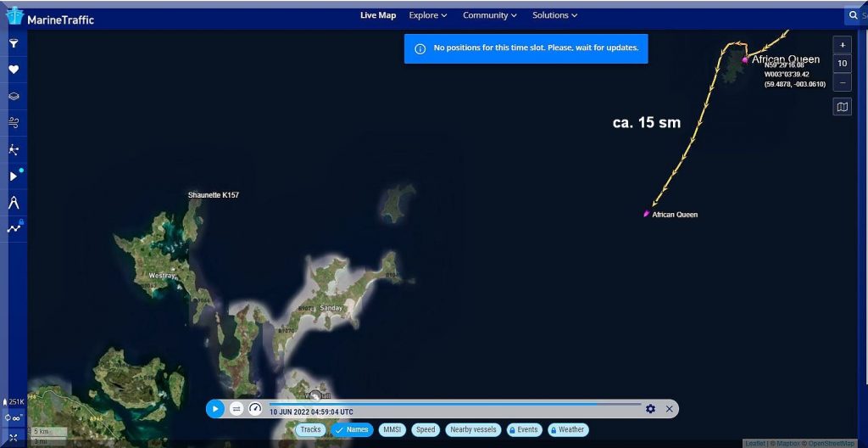Zoom in with the plus button
Screen dimensions: 868x448
pos(842,45)
